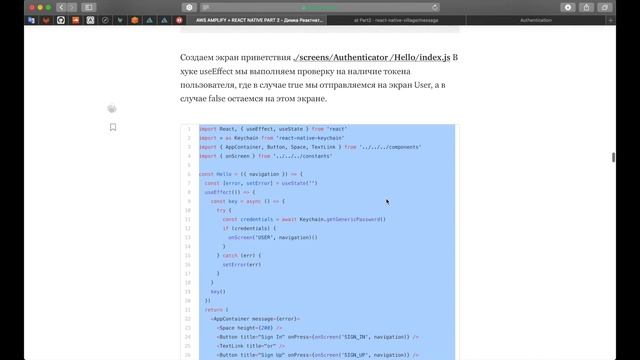Click the onScreen('USER', navigation)() line
The image size is (640, 360).
click(x=273, y=237)
